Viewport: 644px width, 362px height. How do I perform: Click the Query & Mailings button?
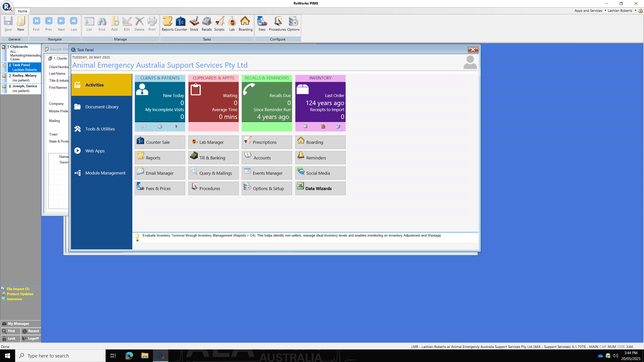pos(213,173)
